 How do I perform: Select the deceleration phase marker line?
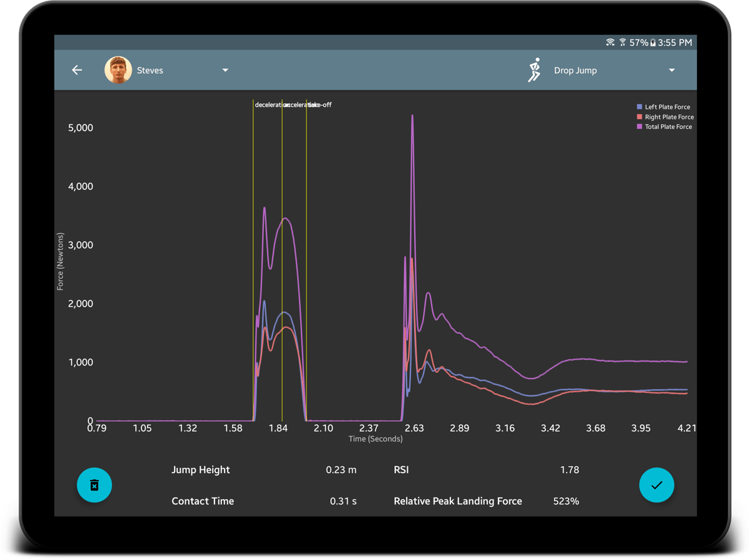coord(253,250)
